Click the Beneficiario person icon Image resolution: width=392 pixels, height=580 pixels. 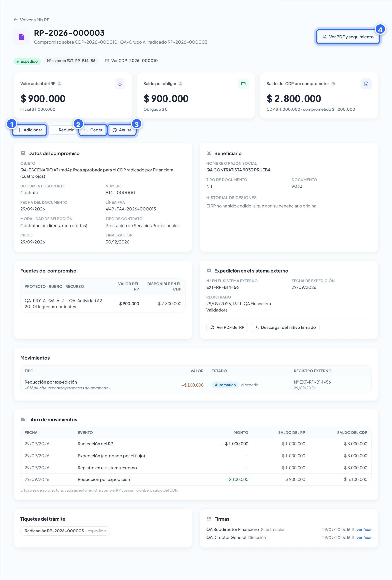209,153
